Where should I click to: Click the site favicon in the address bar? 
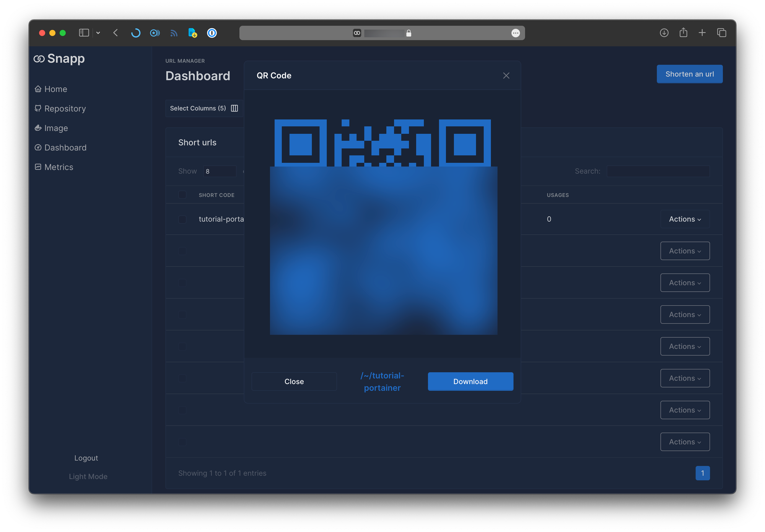pyautogui.click(x=357, y=33)
